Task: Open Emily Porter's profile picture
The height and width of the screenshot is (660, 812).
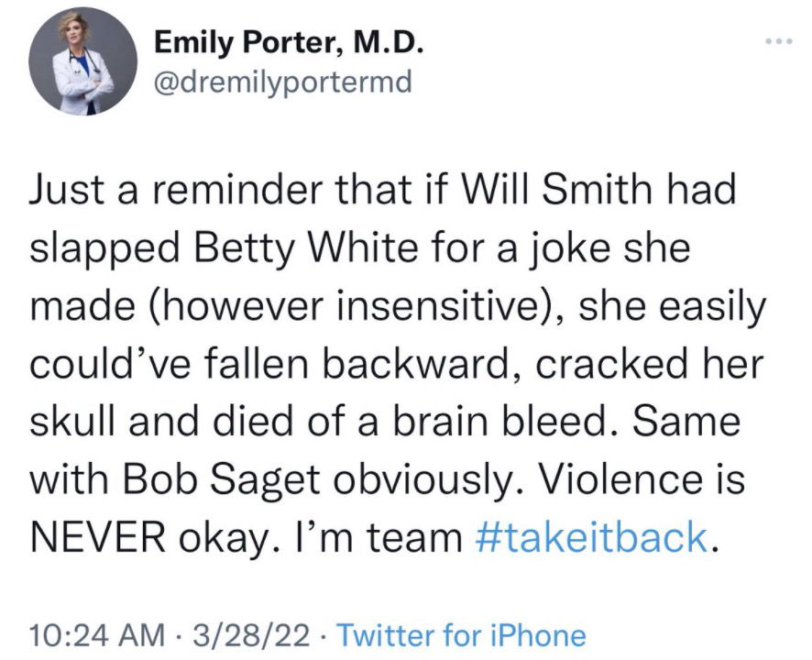Action: click(x=82, y=61)
